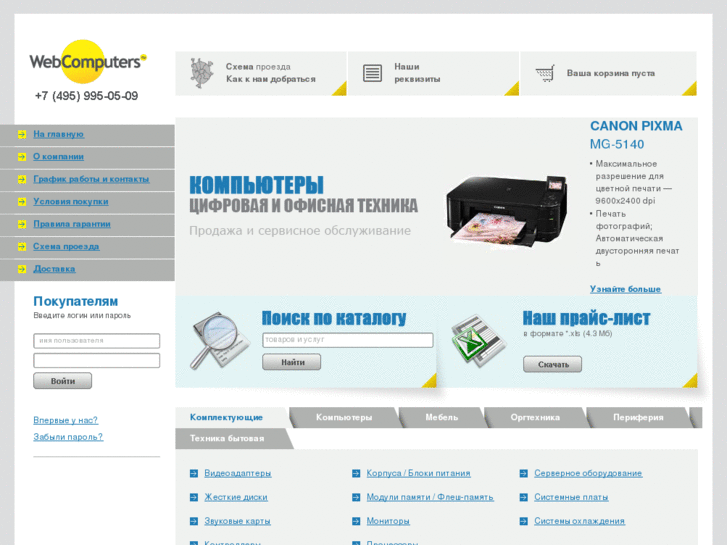Open Видеоадаптеры category link
The width and height of the screenshot is (727, 545).
pos(238,473)
